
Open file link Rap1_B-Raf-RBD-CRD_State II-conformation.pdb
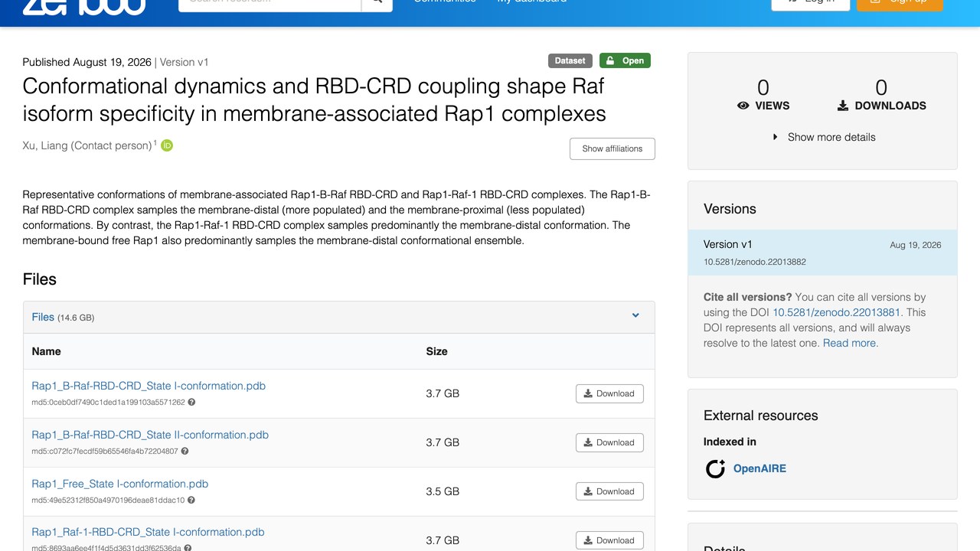150,435
